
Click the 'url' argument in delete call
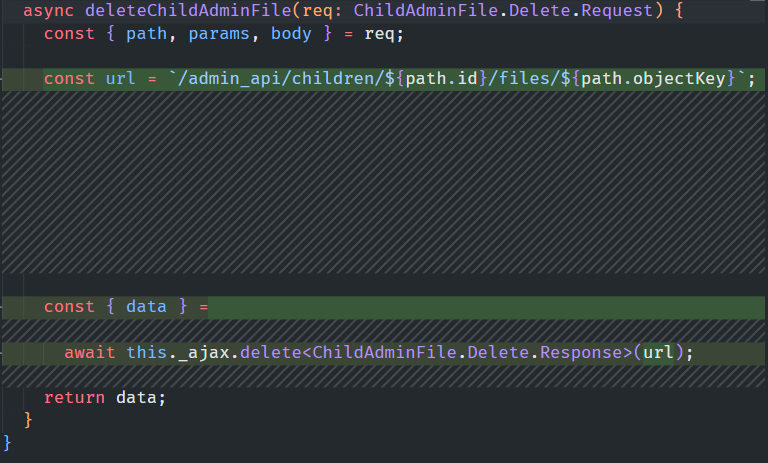click(658, 352)
